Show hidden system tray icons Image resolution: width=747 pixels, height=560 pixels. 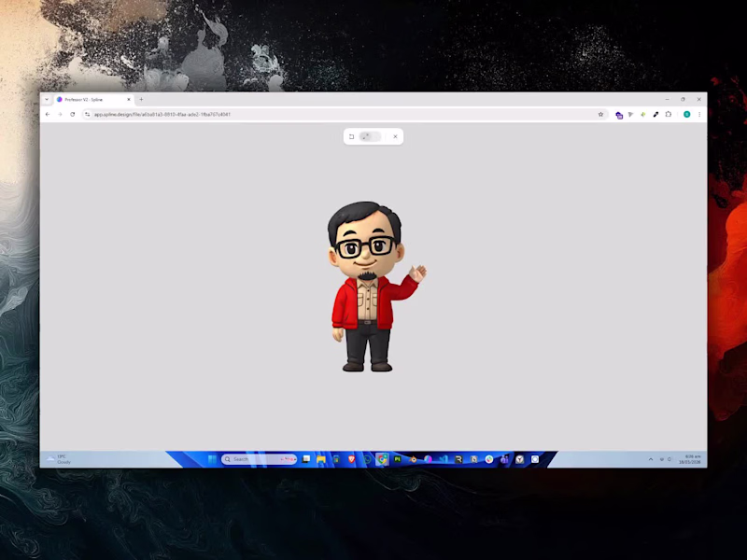[651, 459]
